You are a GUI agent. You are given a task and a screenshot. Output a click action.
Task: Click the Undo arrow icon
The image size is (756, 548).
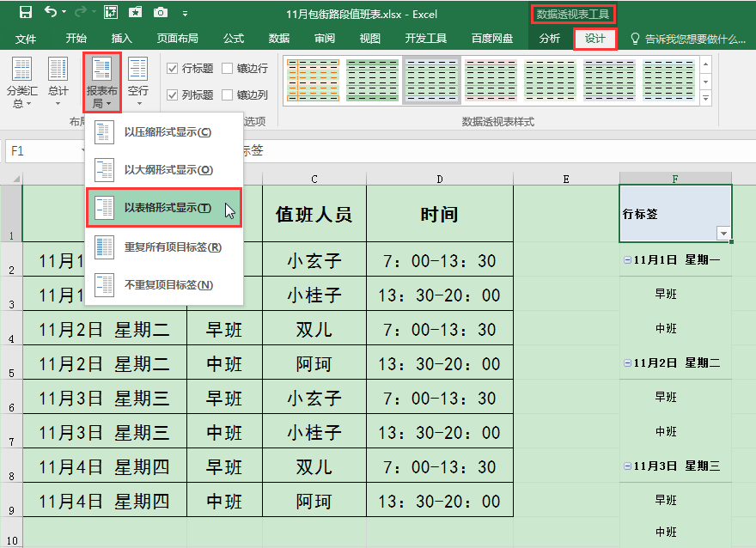(x=51, y=13)
